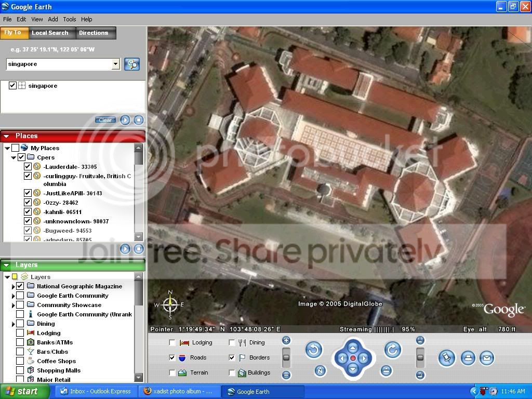This screenshot has width=532, height=399.
Task: Open the View menu
Action: coord(37,19)
